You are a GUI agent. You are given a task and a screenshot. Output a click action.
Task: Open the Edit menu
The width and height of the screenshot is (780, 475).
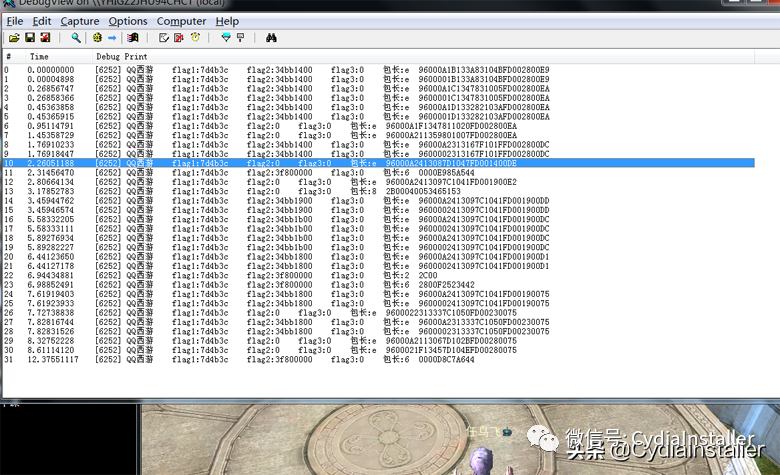point(42,21)
